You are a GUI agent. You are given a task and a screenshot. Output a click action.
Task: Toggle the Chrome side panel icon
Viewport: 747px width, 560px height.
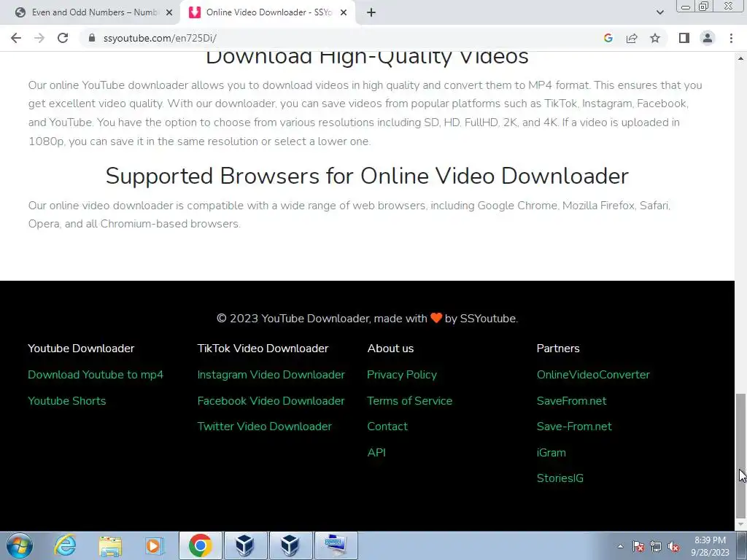click(684, 38)
